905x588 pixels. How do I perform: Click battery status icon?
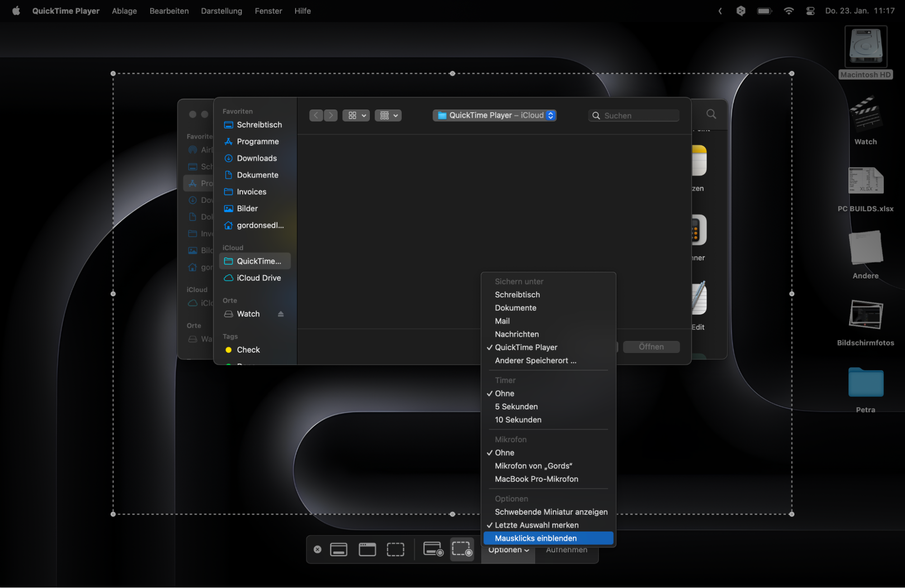(x=764, y=10)
